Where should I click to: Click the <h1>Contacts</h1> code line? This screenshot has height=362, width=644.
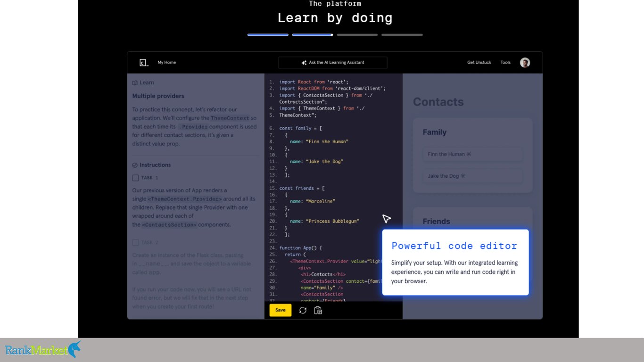point(323,274)
